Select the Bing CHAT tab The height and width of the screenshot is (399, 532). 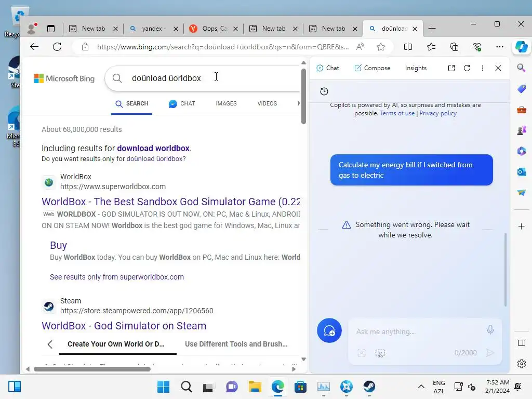[182, 104]
